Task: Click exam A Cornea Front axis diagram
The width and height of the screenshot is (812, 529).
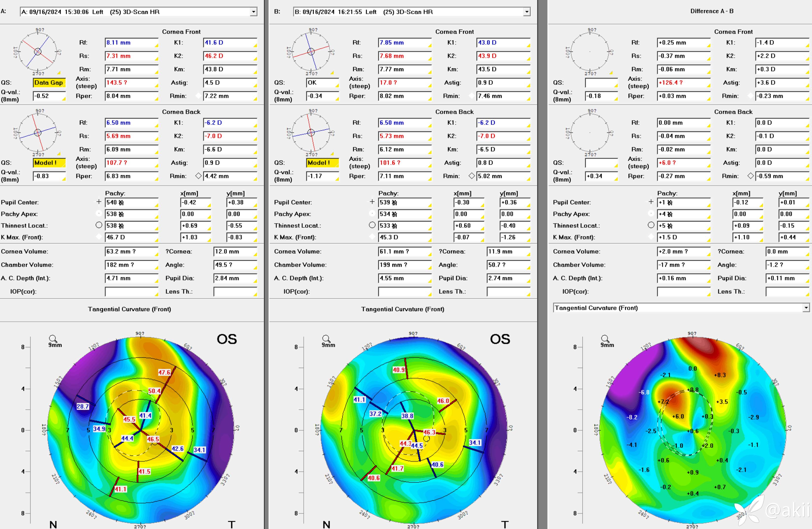Action: 38,51
